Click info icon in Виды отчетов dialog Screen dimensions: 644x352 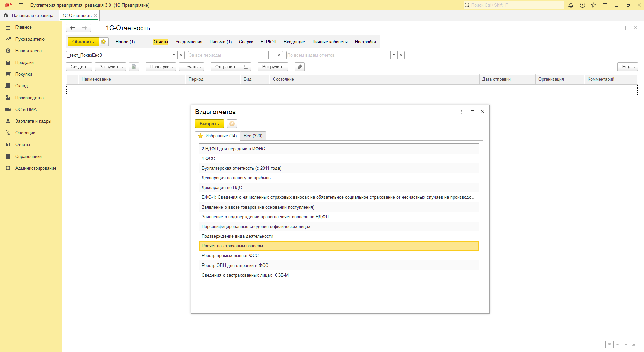point(232,124)
